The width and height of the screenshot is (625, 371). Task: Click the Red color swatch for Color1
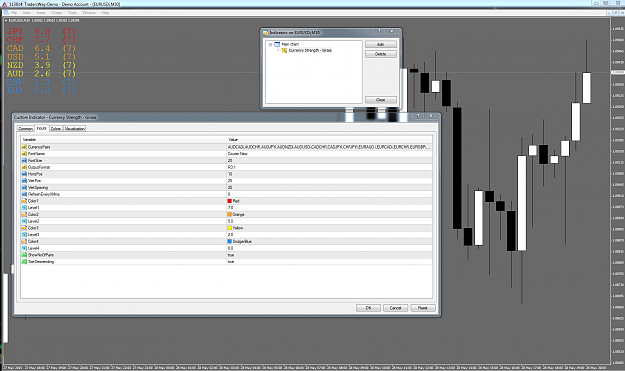coord(230,201)
